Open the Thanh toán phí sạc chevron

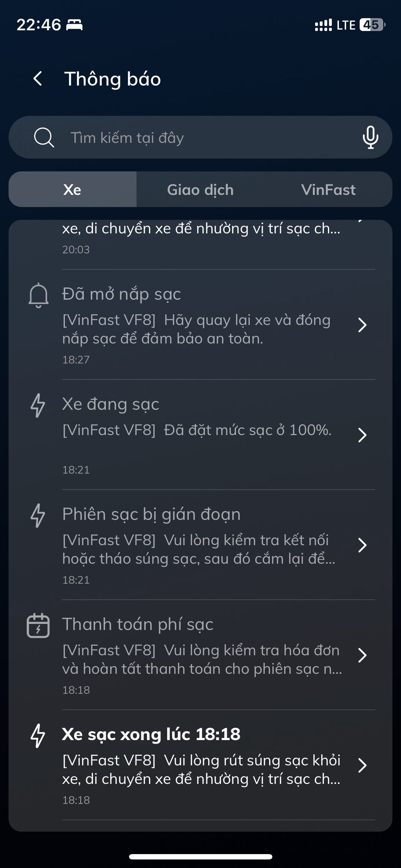tap(362, 655)
